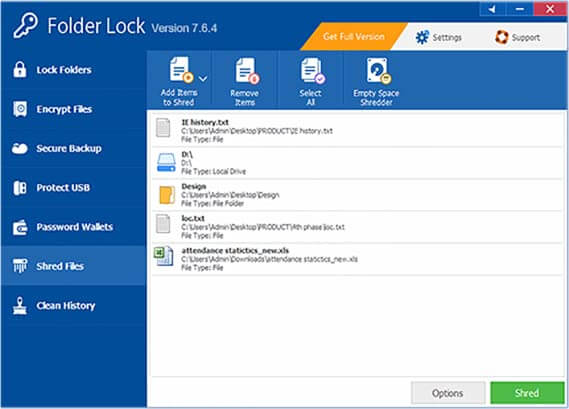Click the speaker icon in title bar

[x=492, y=9]
